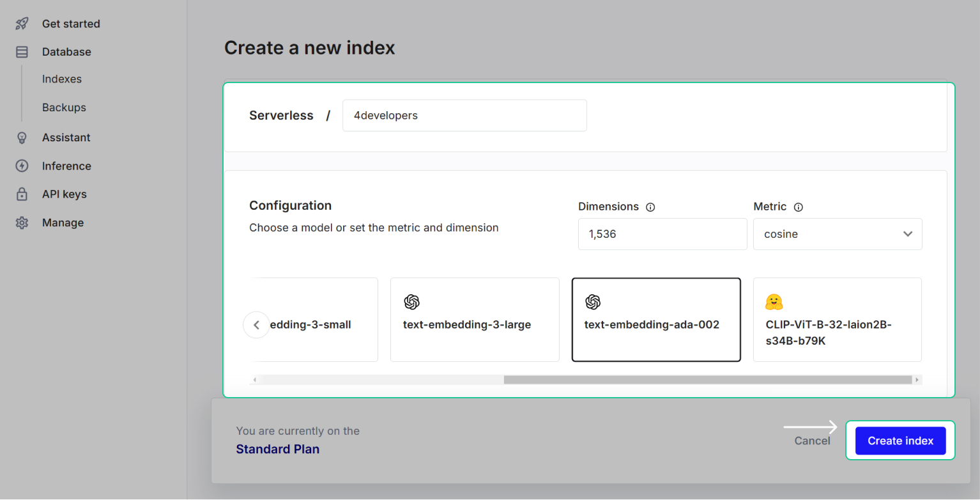This screenshot has height=500, width=980.
Task: Open the Assistant section
Action: [66, 137]
